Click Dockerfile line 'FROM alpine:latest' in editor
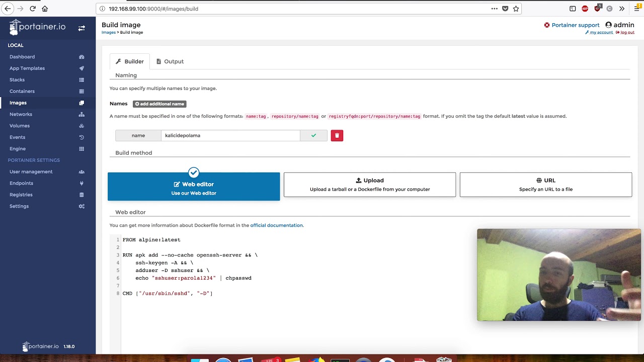Viewport: 644px width, 362px height. click(x=151, y=240)
